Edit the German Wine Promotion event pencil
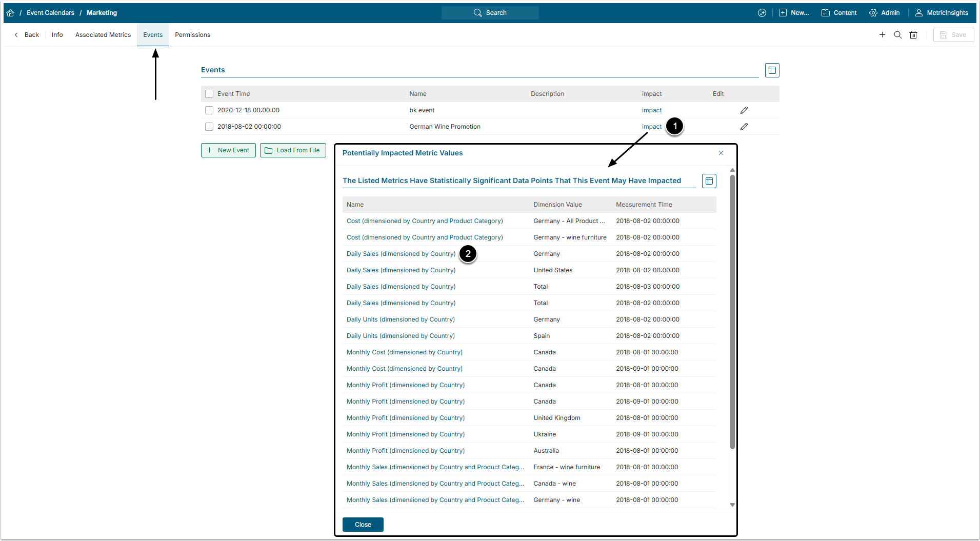 [744, 127]
